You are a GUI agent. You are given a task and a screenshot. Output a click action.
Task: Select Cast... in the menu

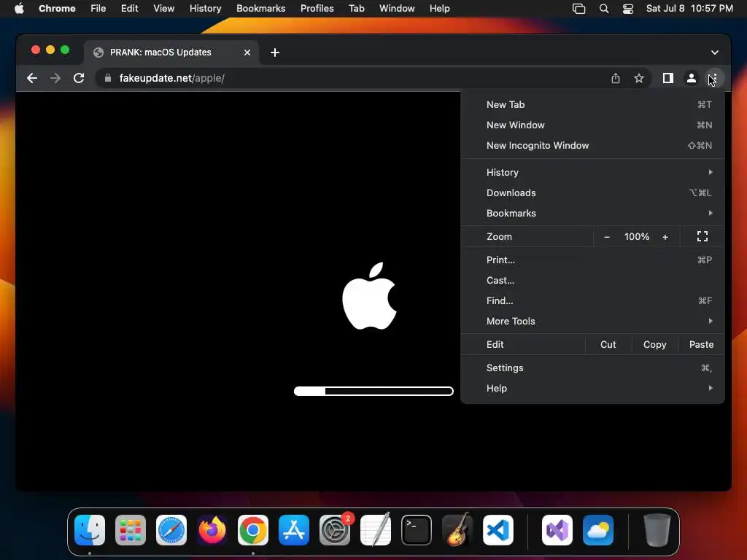(x=592, y=281)
